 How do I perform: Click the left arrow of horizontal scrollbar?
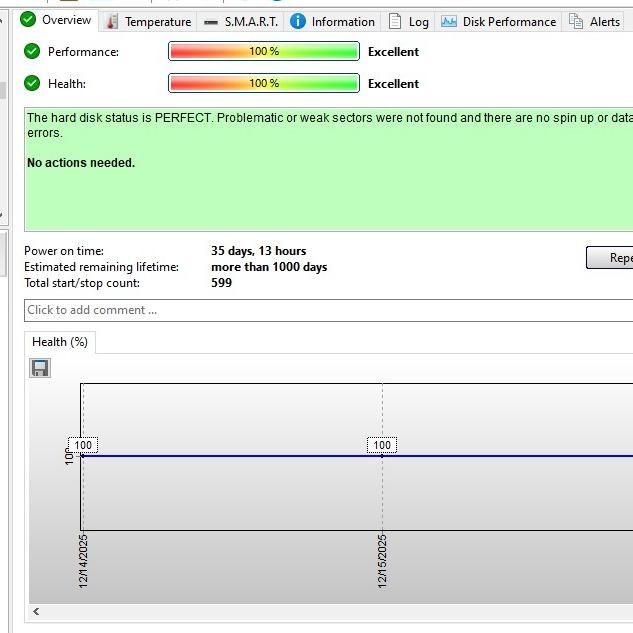(x=37, y=611)
